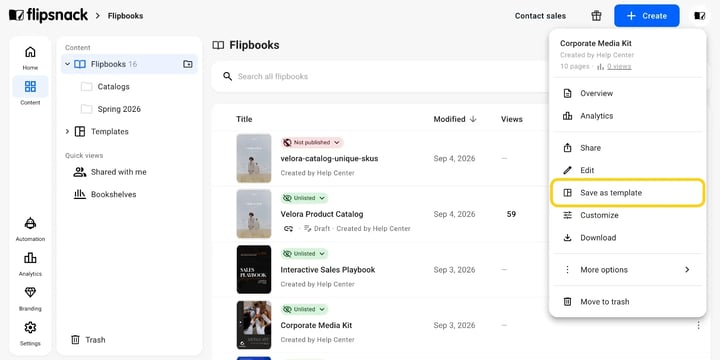The width and height of the screenshot is (720, 360).
Task: Choose Edit from the menu
Action: point(627,170)
